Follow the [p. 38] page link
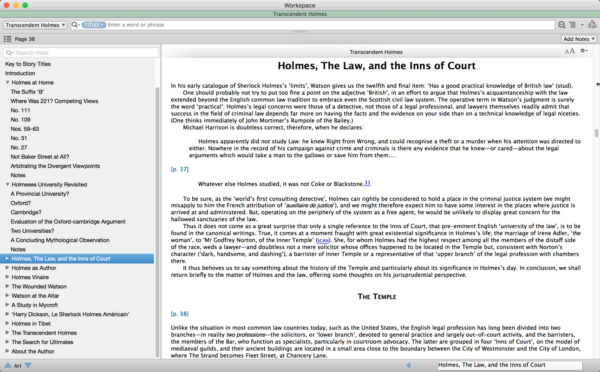The image size is (600, 372). pyautogui.click(x=179, y=314)
